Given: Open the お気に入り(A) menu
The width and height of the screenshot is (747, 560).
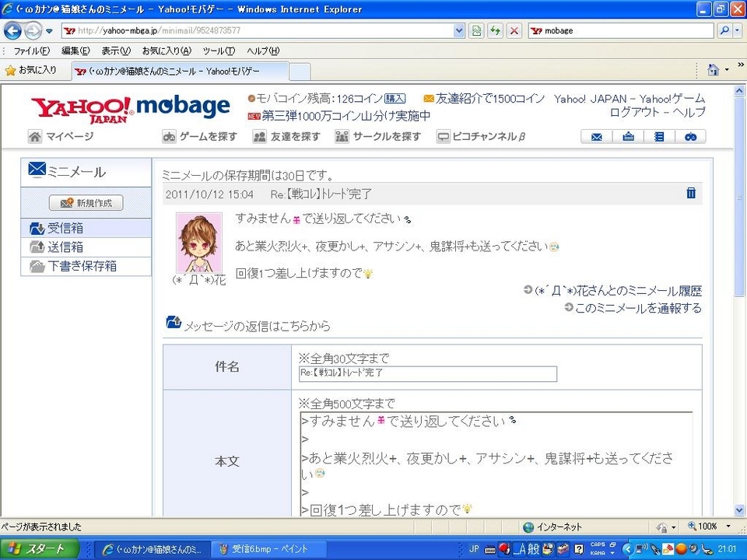Looking at the screenshot, I should (167, 51).
